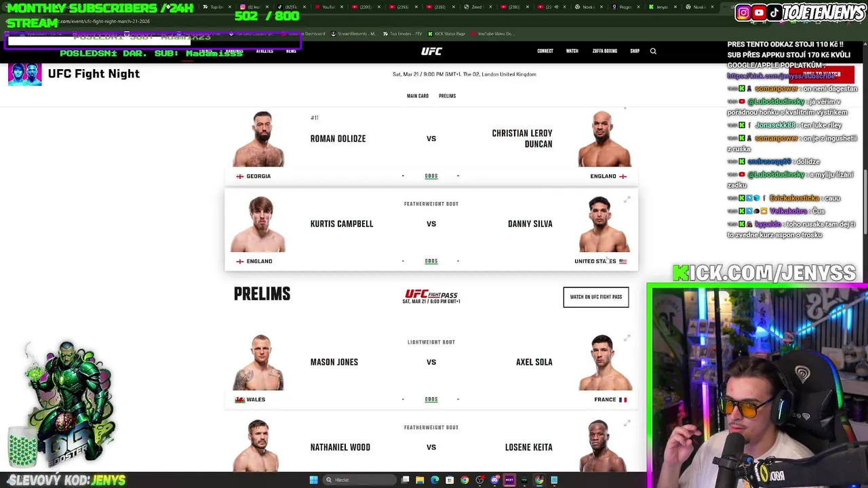View odds for Dolidze vs Duncan fight
This screenshot has width=868, height=488.
431,176
